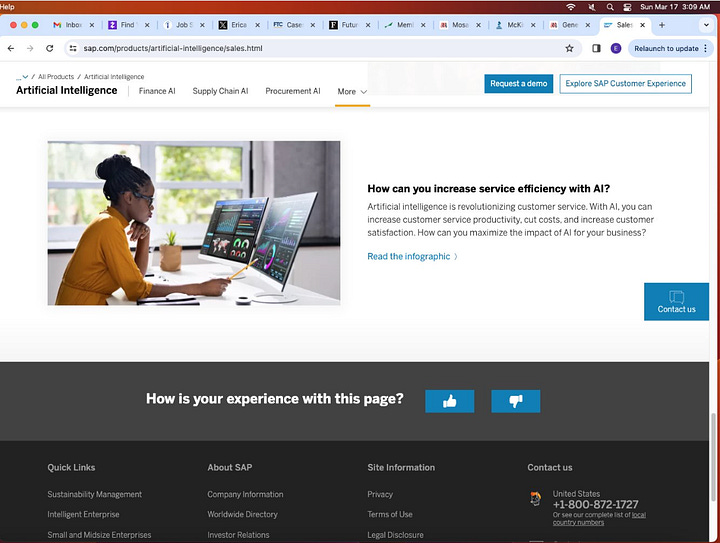
Task: Click the muted volume icon in menu bar
Action: tap(592, 7)
